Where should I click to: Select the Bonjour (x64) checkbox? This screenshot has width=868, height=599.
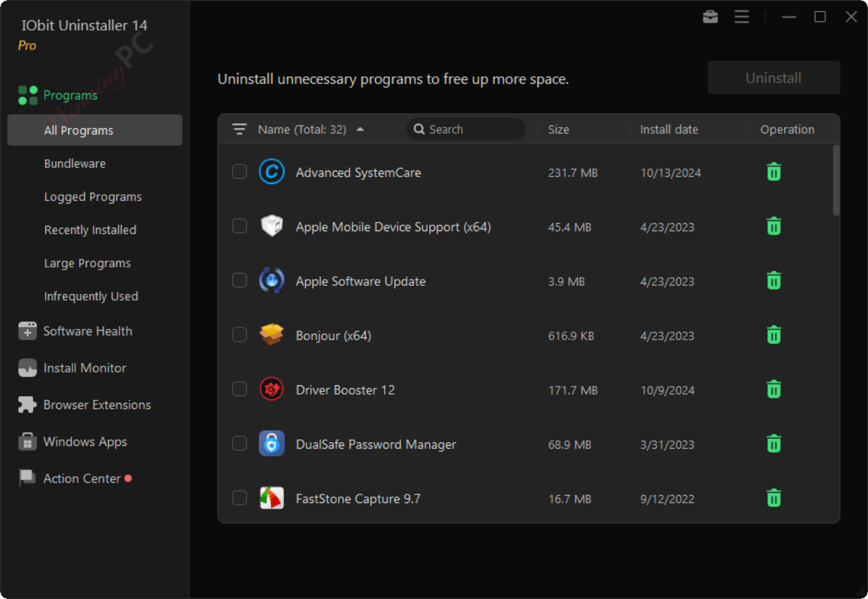(240, 335)
